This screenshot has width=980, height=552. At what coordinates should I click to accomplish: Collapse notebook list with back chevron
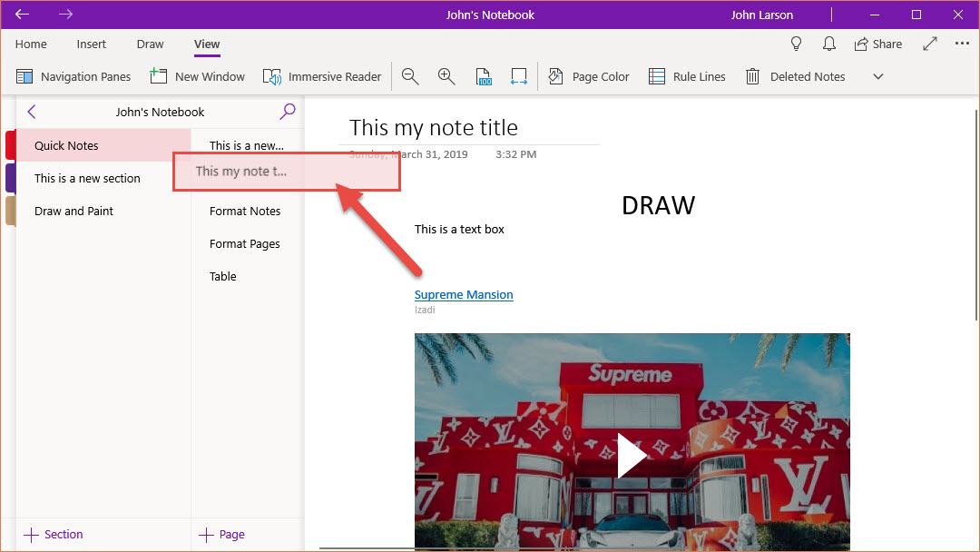(x=32, y=112)
